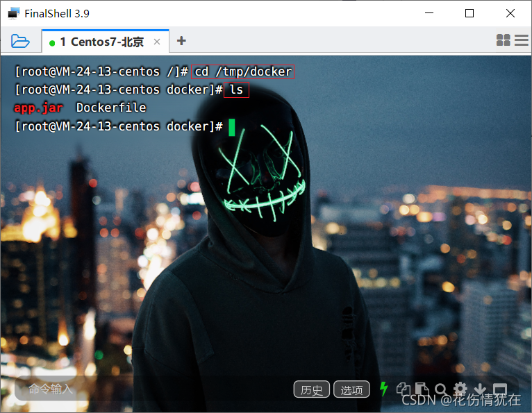This screenshot has height=413, width=532.
Task: Click the app.jar file name in terminal
Action: pos(38,108)
